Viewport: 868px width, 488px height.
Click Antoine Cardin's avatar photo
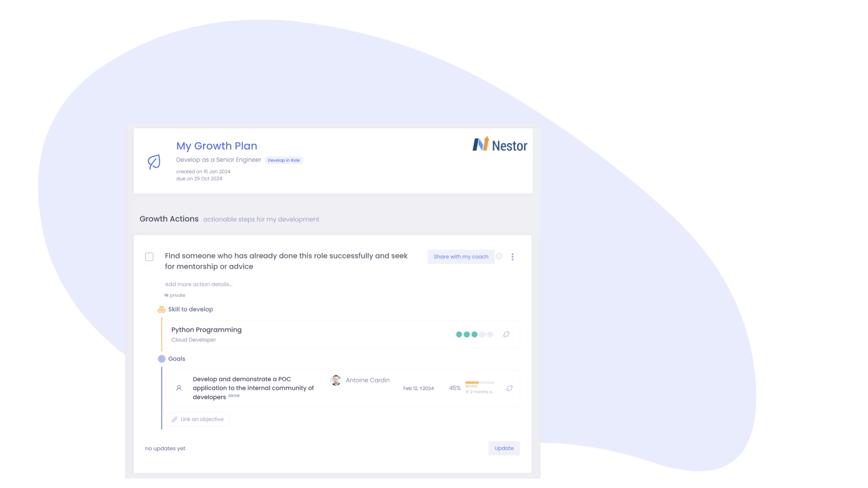(x=336, y=380)
